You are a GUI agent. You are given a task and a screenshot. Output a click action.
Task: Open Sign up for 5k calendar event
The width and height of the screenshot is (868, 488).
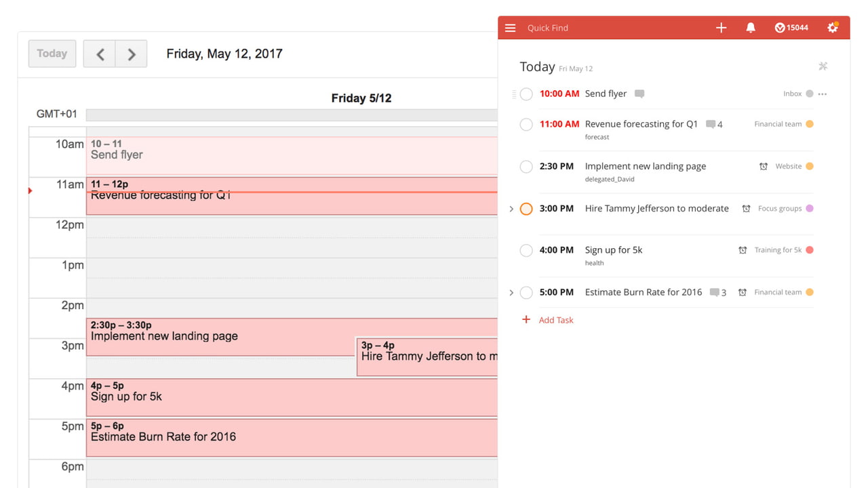pos(292,397)
